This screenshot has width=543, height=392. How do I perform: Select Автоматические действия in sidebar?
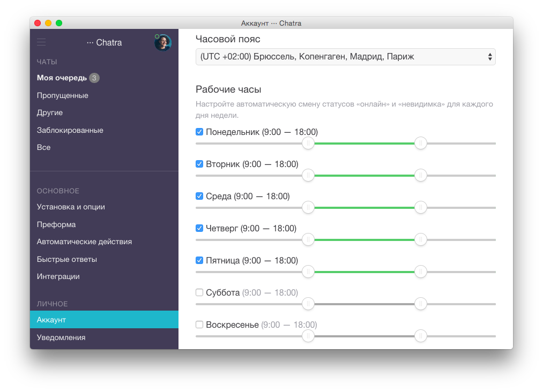(x=84, y=242)
